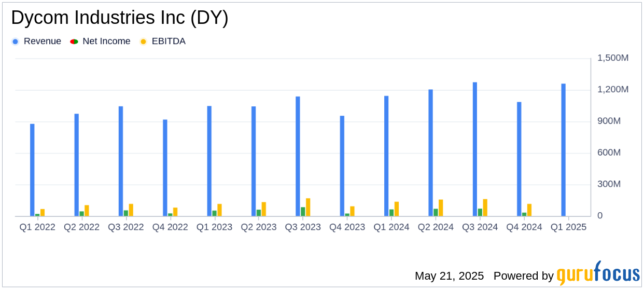
Task: Click the Q1 2024 yellow EBITDA bar
Action: (397, 209)
